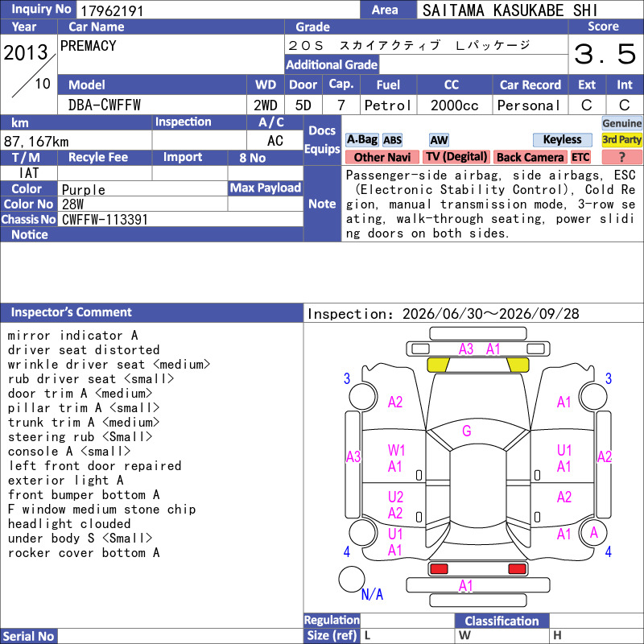Click the ABS equipment badge

pyautogui.click(x=392, y=140)
